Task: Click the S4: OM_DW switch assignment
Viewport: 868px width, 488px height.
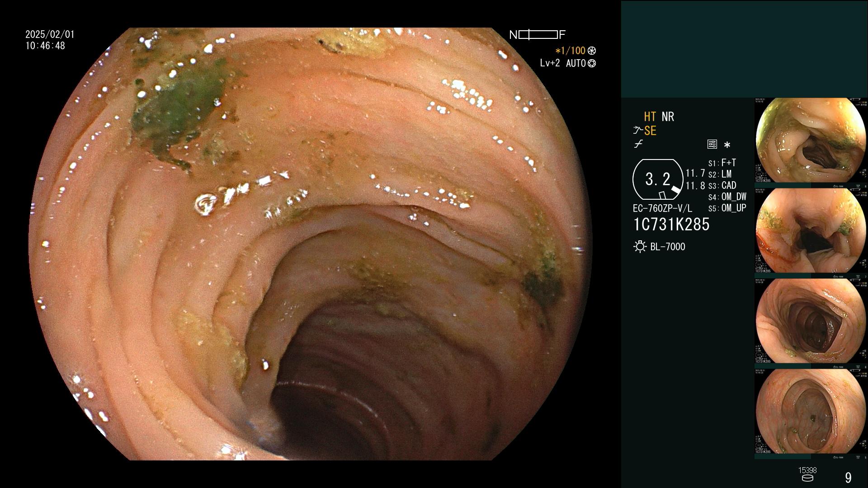Action: tap(727, 197)
